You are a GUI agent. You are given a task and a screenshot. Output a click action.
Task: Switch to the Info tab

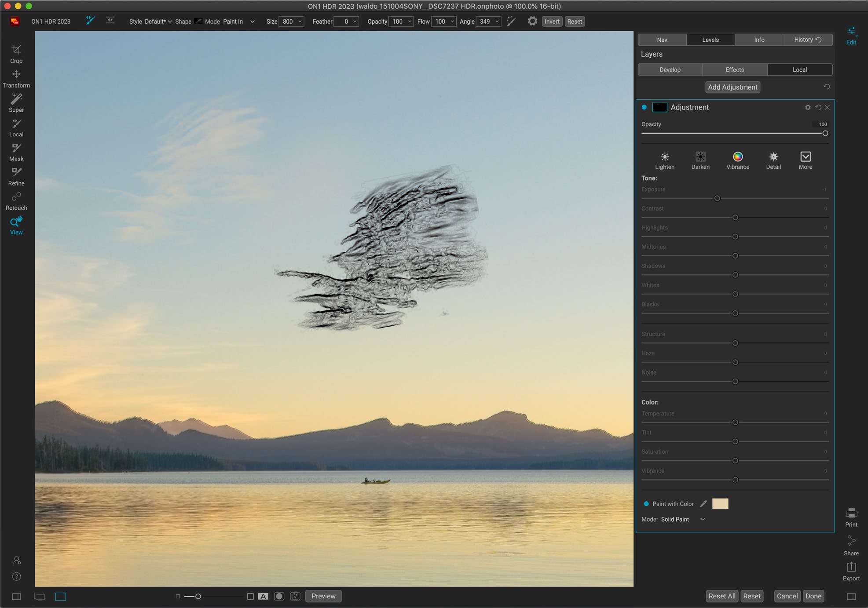[x=759, y=40]
